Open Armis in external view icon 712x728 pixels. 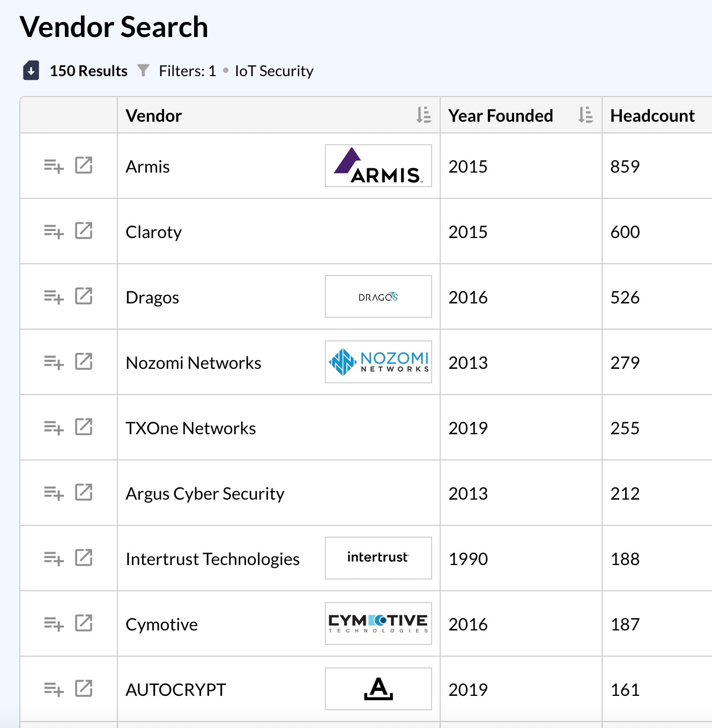[84, 165]
